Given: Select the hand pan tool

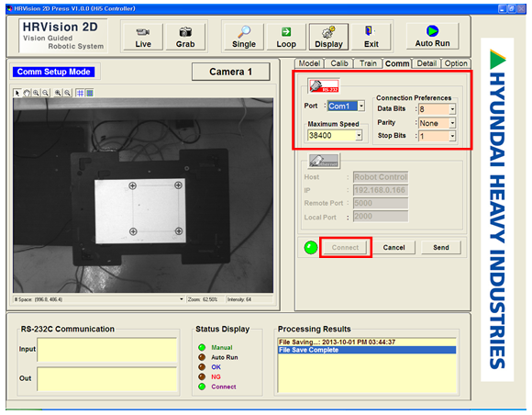Looking at the screenshot, I should coord(27,93).
